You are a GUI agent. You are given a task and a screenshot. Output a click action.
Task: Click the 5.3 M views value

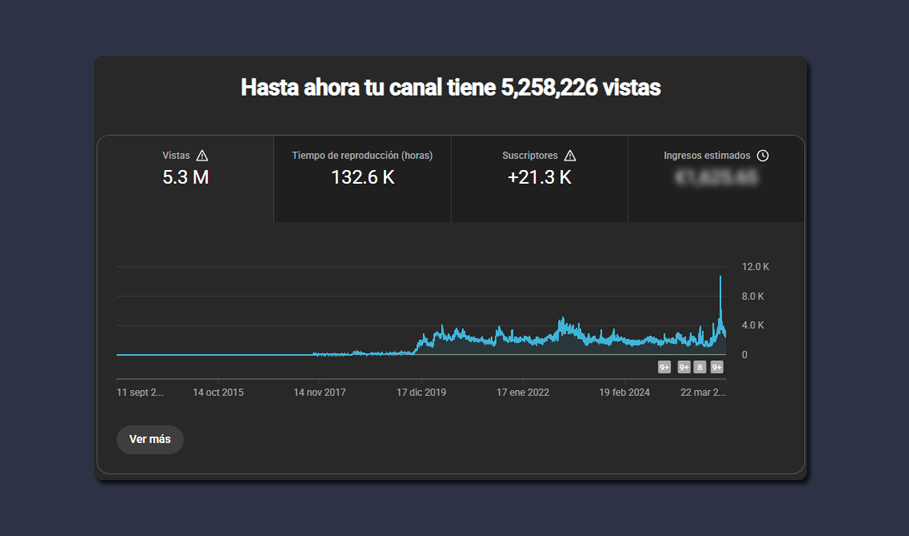tap(185, 179)
